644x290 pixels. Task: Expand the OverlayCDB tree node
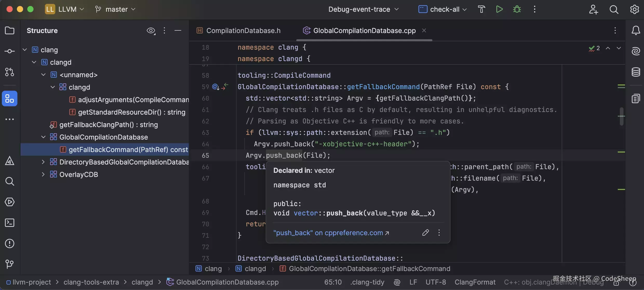[43, 174]
